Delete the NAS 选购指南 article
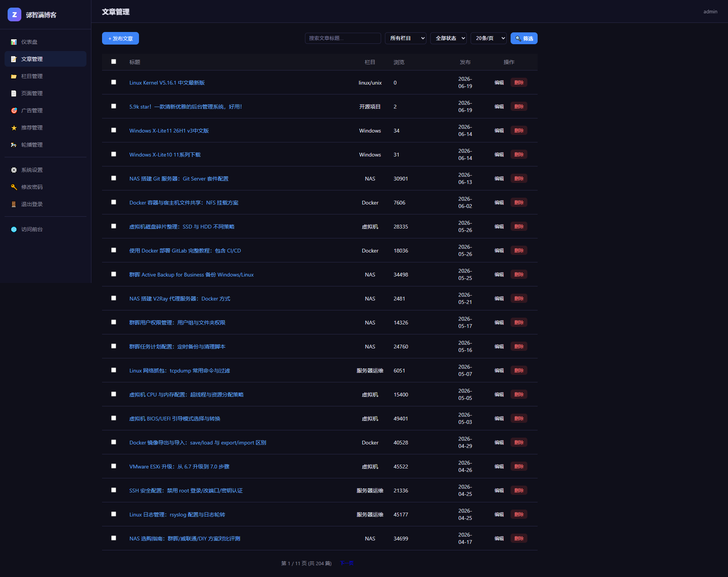This screenshot has height=577, width=728. 519,539
